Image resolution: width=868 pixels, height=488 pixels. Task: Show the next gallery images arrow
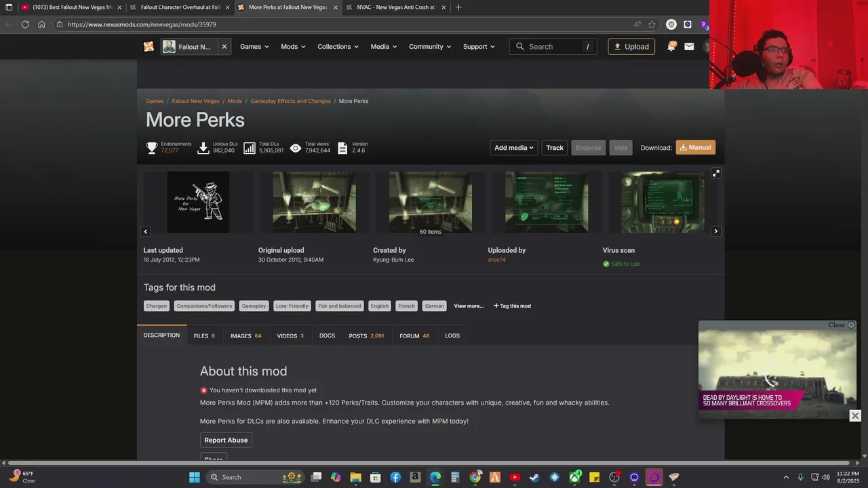pos(715,232)
